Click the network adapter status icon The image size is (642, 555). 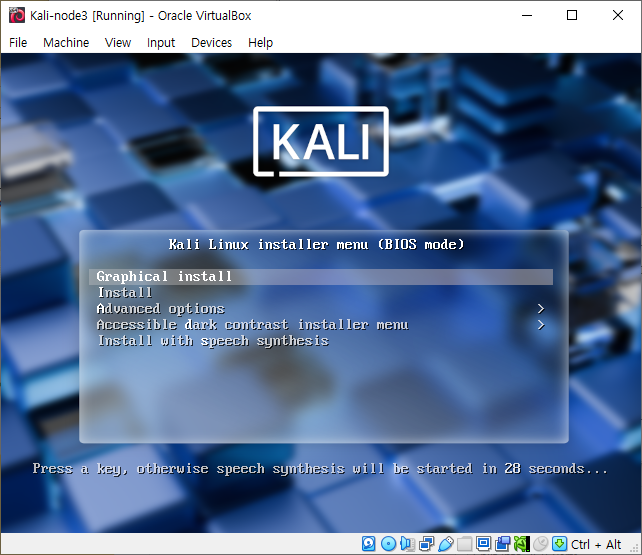coord(427,544)
